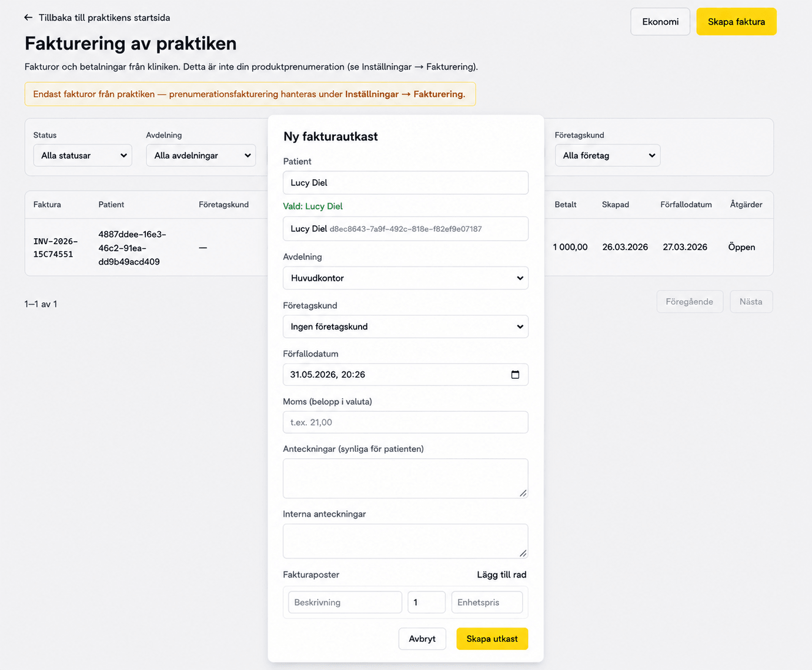Click the Skapa utkast button
812x670 pixels.
coord(492,639)
